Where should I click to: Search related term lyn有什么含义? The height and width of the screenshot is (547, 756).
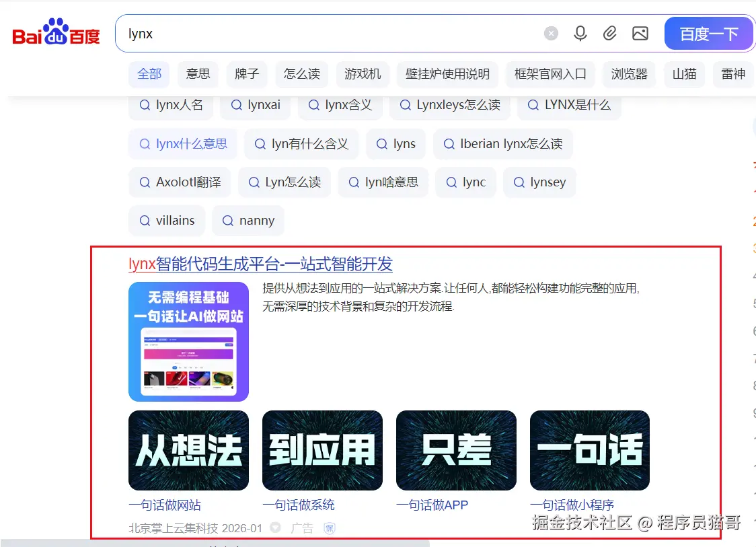301,144
